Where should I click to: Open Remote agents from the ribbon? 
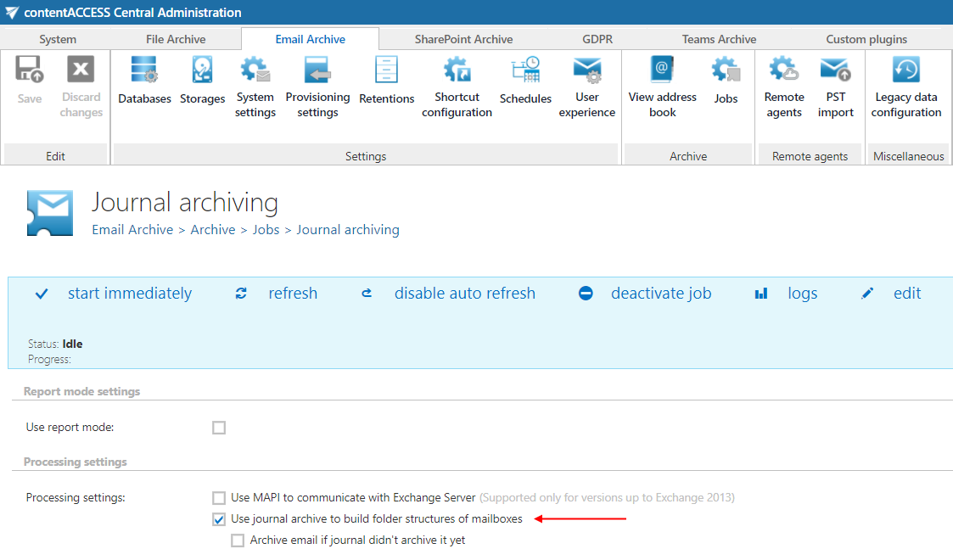tap(783, 71)
